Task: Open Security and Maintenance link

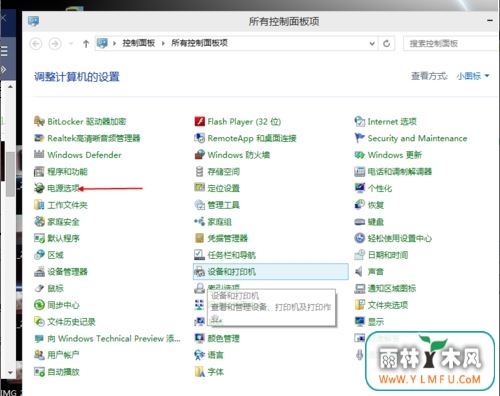Action: 417,138
